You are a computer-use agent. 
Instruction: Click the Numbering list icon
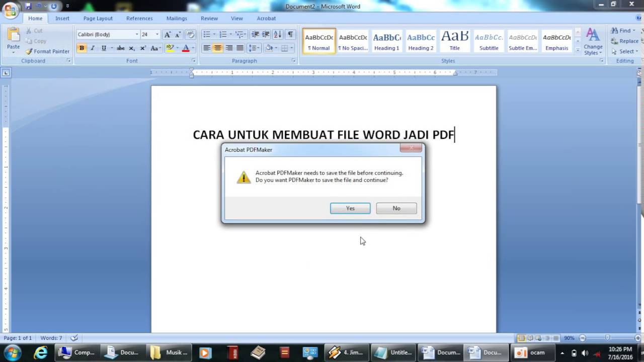223,34
